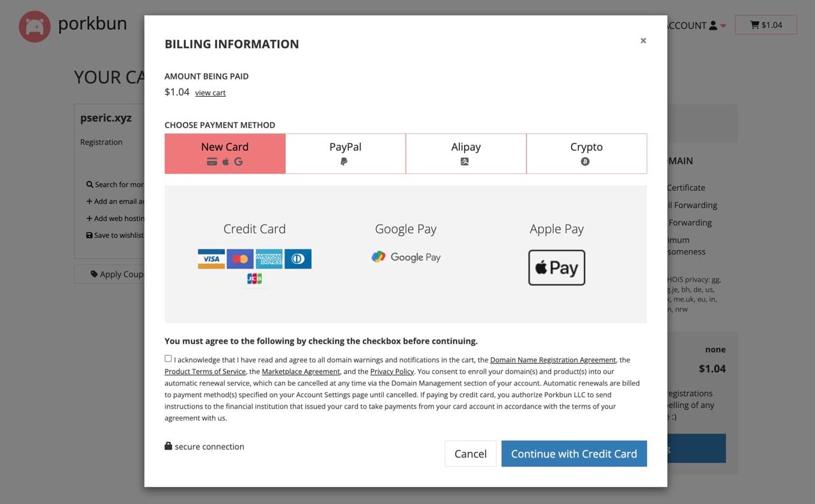Open the Privacy Policy link
815x504 pixels.
[x=392, y=372]
